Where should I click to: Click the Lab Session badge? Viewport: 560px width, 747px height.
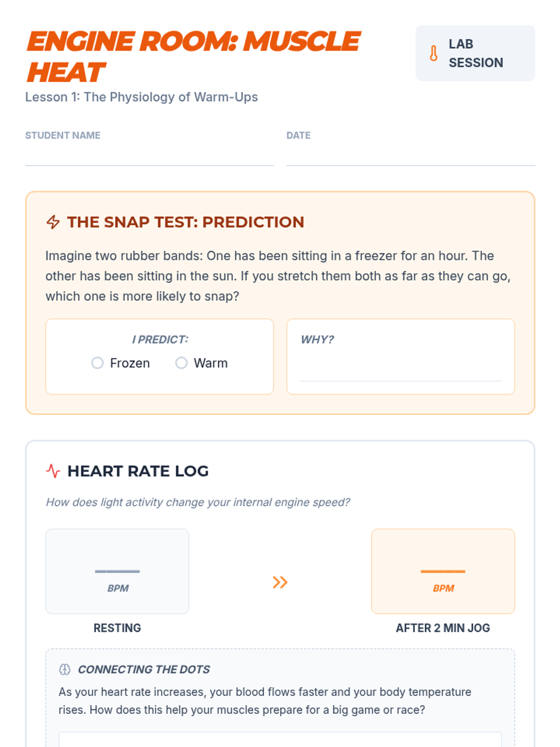click(475, 53)
